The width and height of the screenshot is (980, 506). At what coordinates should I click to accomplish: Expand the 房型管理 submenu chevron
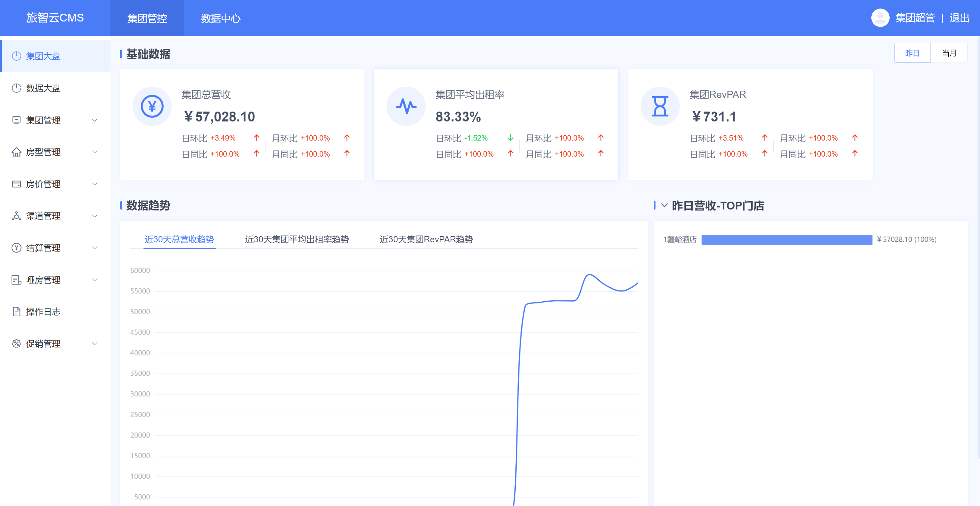pos(95,152)
